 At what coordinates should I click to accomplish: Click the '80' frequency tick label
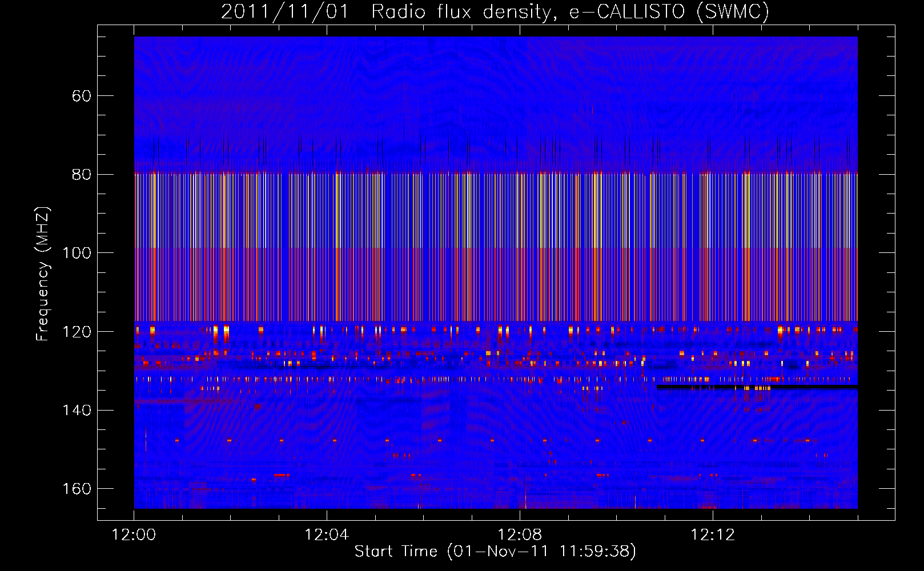[82, 175]
